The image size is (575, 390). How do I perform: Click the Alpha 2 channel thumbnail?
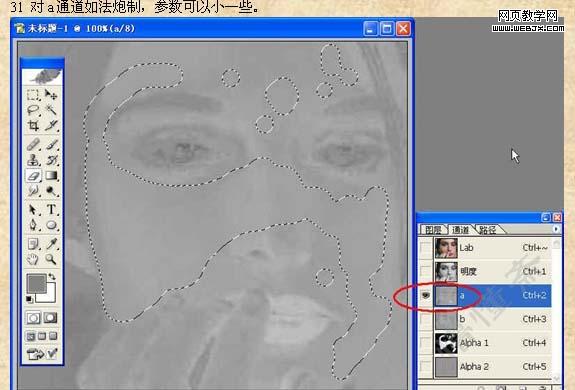coord(446,367)
